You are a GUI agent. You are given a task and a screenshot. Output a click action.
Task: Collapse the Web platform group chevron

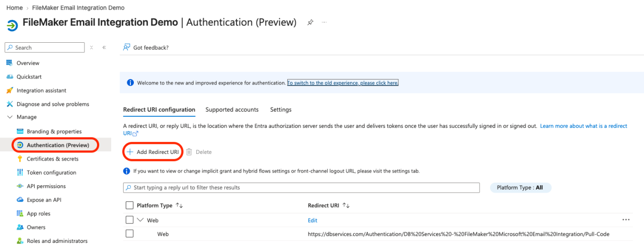coord(140,220)
